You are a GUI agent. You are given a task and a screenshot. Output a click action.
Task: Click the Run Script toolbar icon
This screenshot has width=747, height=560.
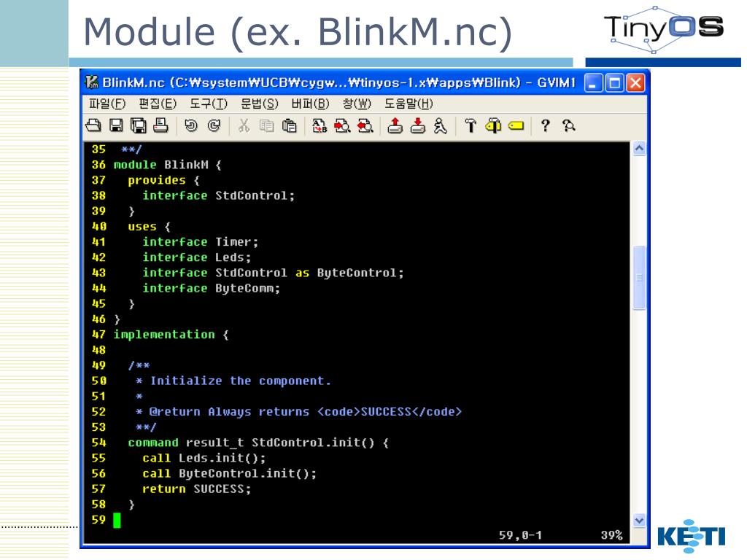pyautogui.click(x=441, y=125)
